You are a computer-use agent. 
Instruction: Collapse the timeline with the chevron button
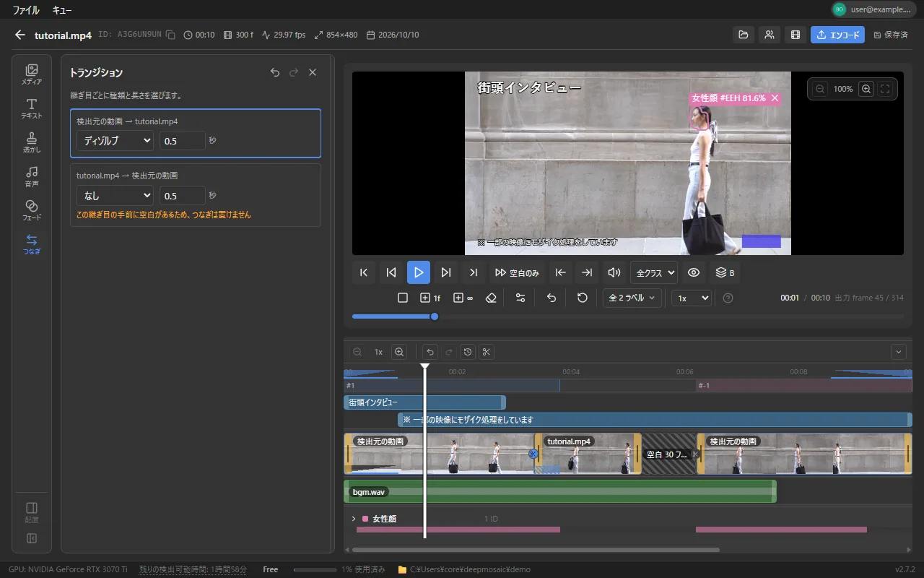(x=899, y=352)
